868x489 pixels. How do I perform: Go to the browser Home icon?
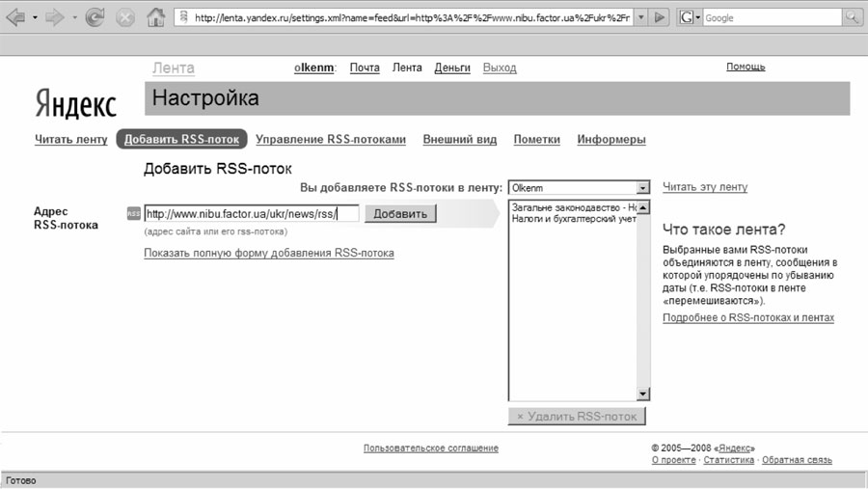point(155,17)
